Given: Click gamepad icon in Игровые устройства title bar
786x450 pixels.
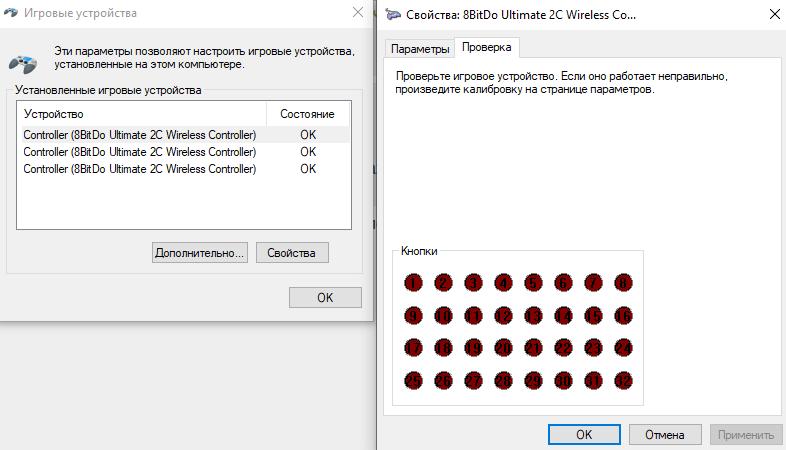Looking at the screenshot, I should click(11, 13).
